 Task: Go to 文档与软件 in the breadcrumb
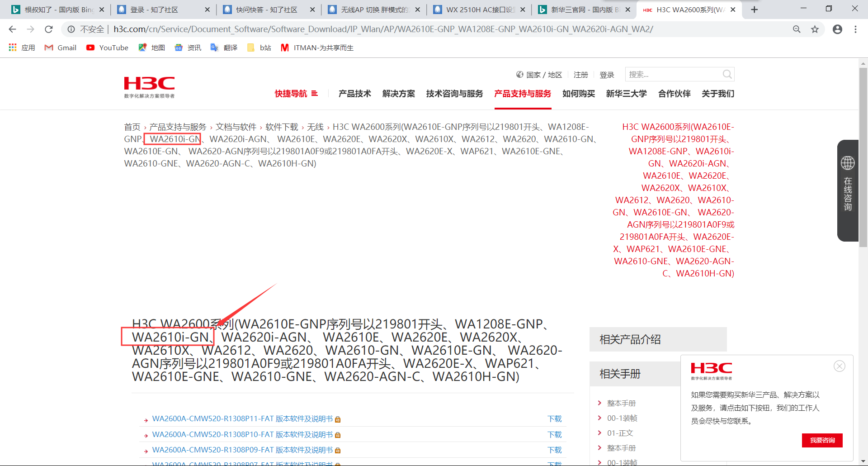(x=236, y=127)
